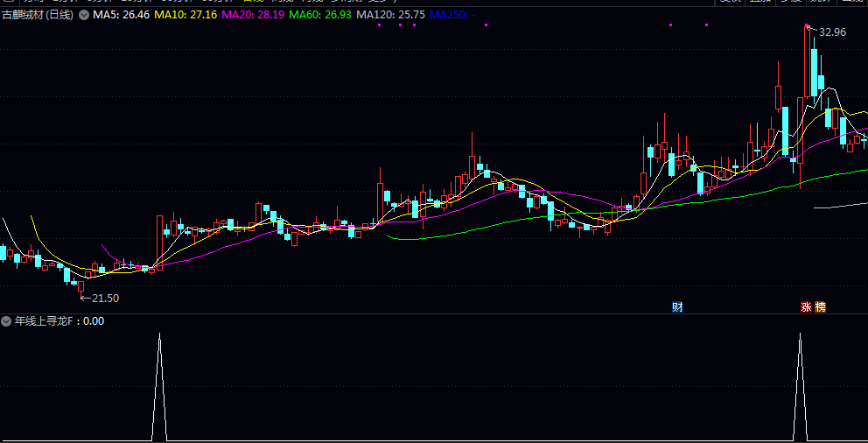The width and height of the screenshot is (868, 443).
Task: Click the 财 financial event marker
Action: point(677,306)
